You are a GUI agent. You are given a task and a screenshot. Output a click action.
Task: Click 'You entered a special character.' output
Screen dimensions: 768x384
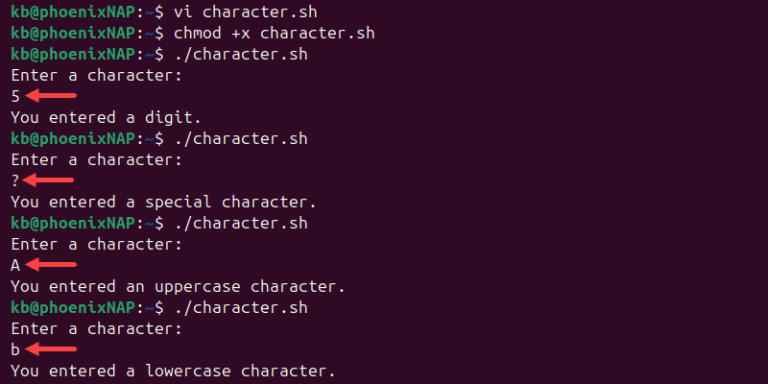click(x=164, y=202)
